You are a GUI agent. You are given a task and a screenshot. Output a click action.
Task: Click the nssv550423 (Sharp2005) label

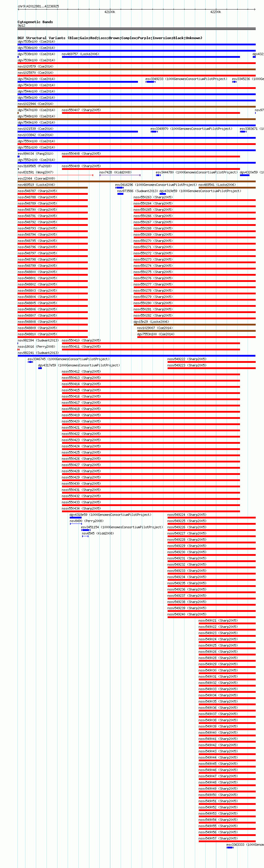pos(81,440)
